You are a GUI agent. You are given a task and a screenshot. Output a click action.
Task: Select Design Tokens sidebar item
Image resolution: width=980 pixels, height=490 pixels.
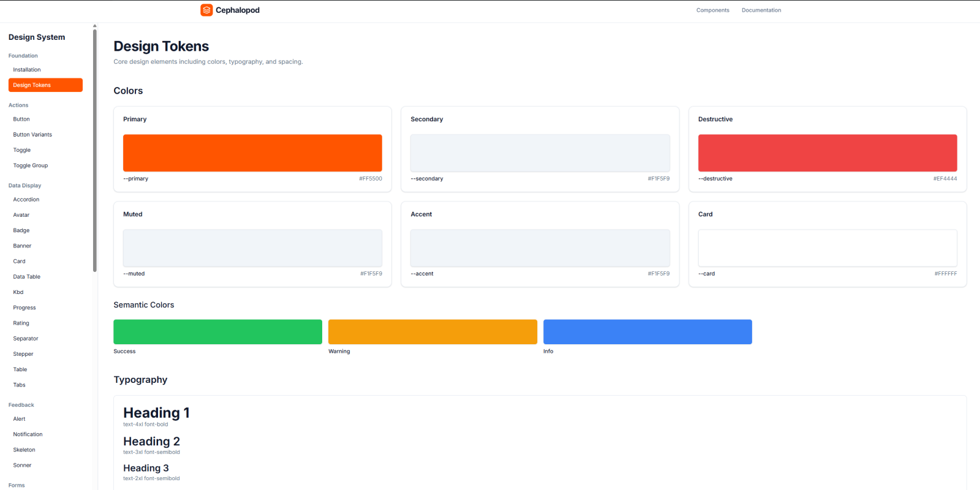click(45, 85)
